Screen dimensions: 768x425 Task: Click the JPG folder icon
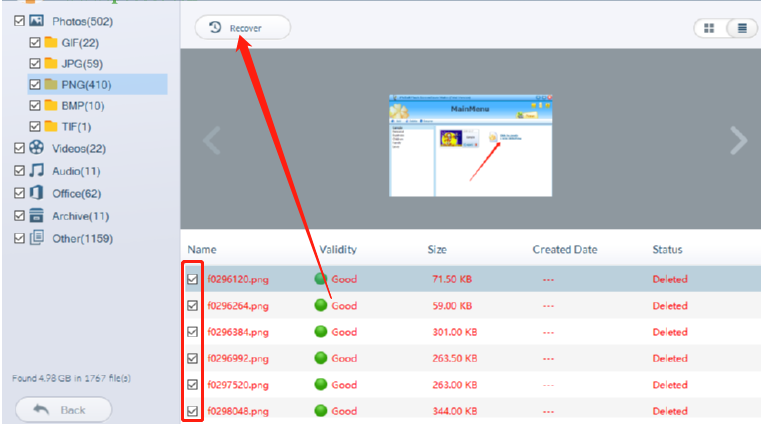[51, 63]
